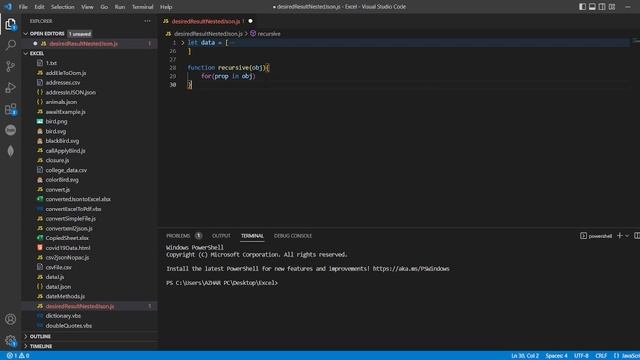Open the View menu
Screen dimensions: 640x360
coord(87,7)
